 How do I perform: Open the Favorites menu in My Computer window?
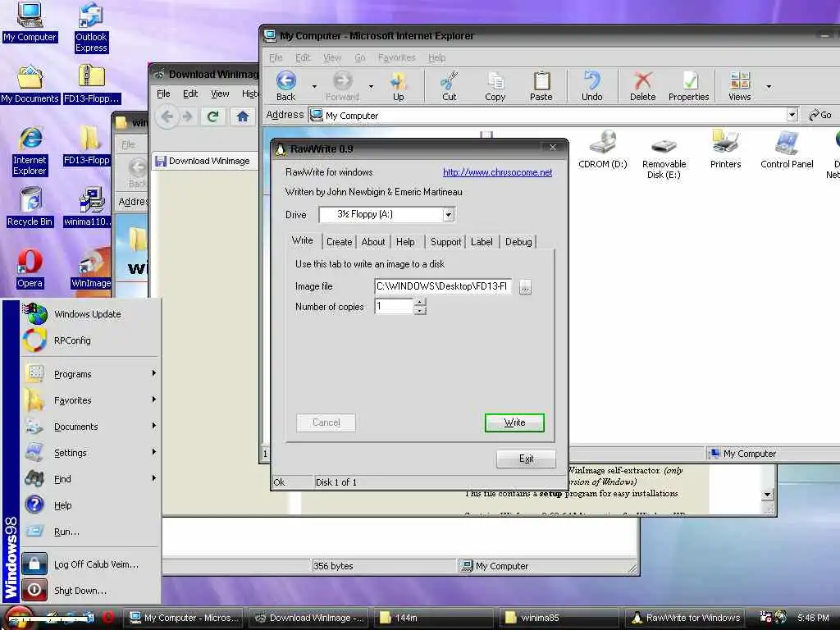[x=396, y=58]
